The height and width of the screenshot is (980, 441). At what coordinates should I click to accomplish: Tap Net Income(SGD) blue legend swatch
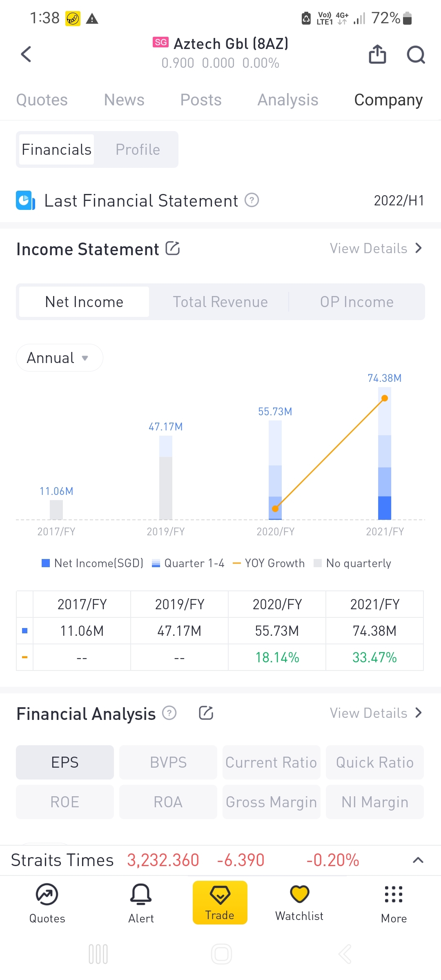pyautogui.click(x=46, y=563)
